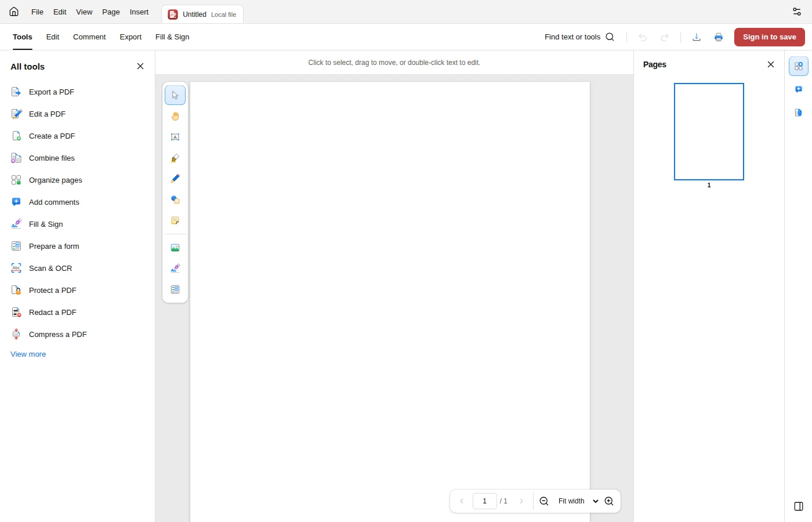Toggle the bookmarks panel icon in right rail

click(799, 113)
